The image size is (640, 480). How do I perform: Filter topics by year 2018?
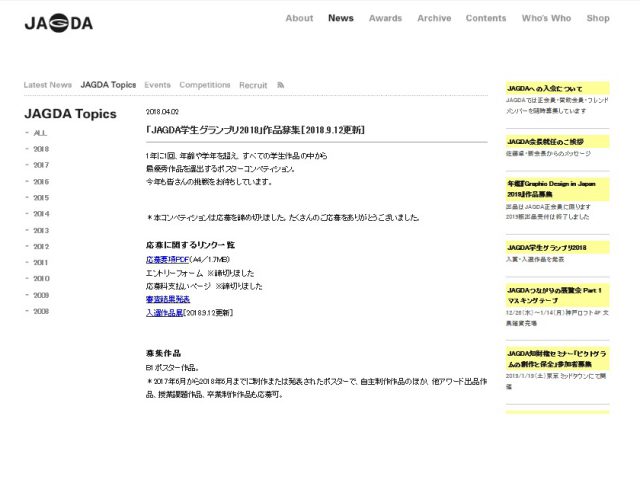41,149
